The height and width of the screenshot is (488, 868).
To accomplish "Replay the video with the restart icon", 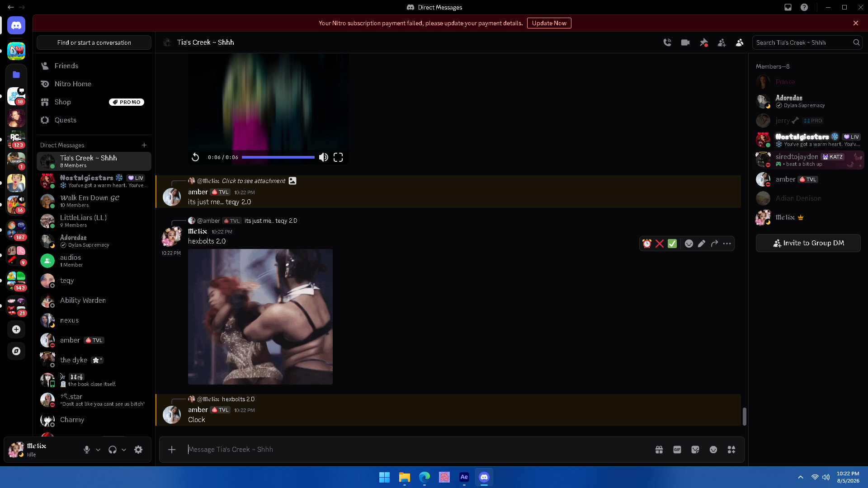I will pyautogui.click(x=195, y=157).
